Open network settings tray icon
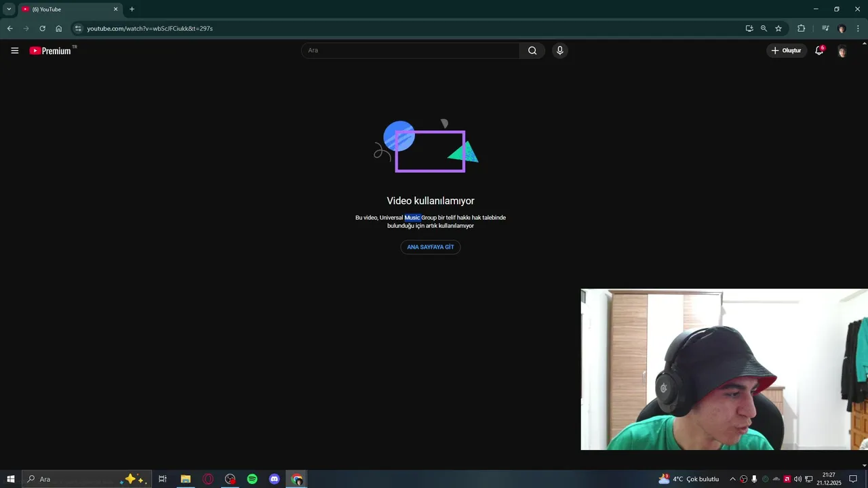This screenshot has width=868, height=488. pyautogui.click(x=808, y=479)
